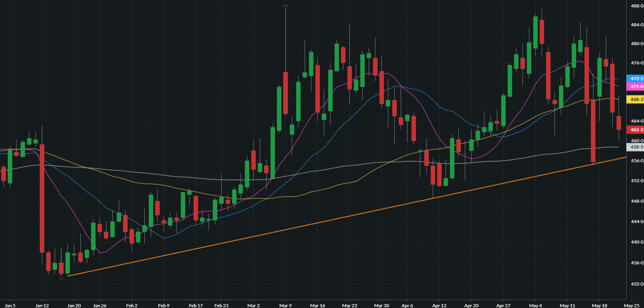
Task: Click the 448-0 price axis label
Action: (x=637, y=201)
